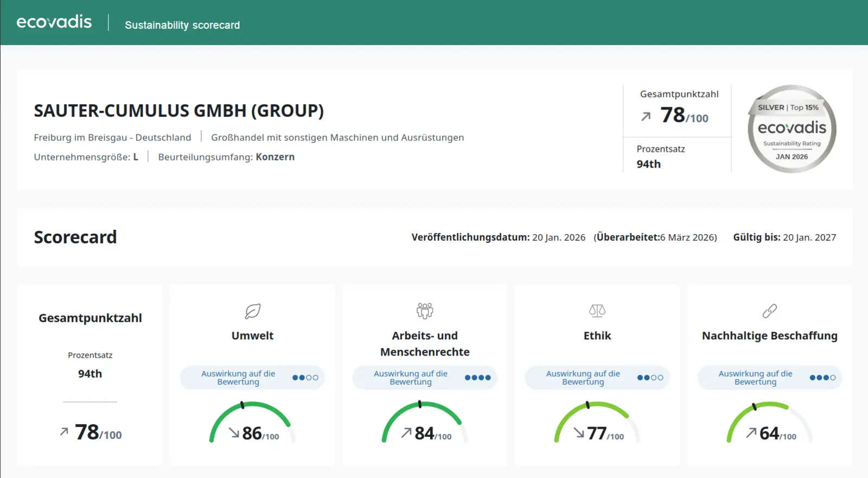Click the Nachhaltige Beschaffung score 64/100
868x478 pixels.
778,434
